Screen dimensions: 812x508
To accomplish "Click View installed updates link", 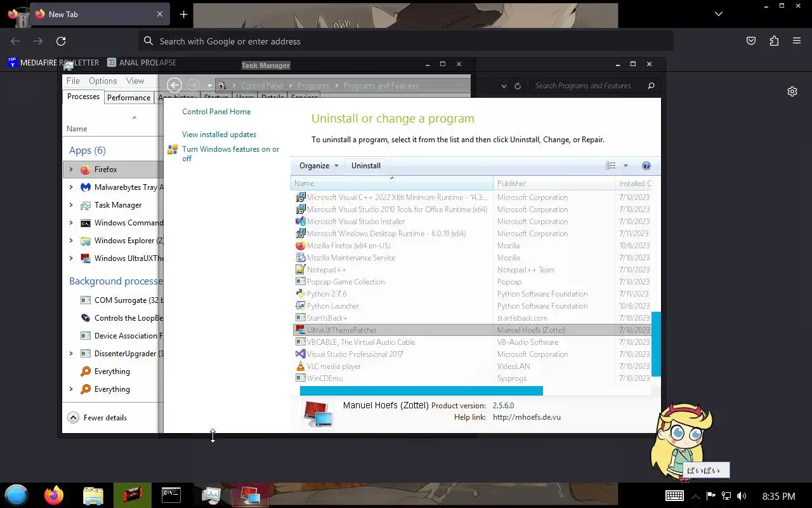I will click(x=219, y=135).
